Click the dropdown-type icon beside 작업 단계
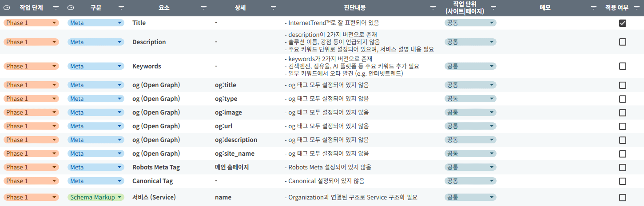644x206 pixels. point(7,8)
